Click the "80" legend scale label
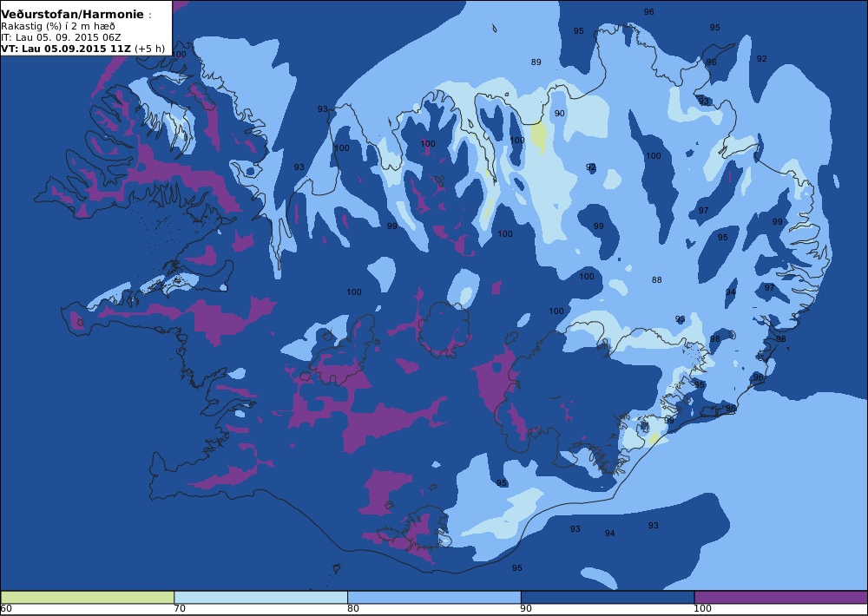The width and height of the screenshot is (868, 616). pos(353,609)
